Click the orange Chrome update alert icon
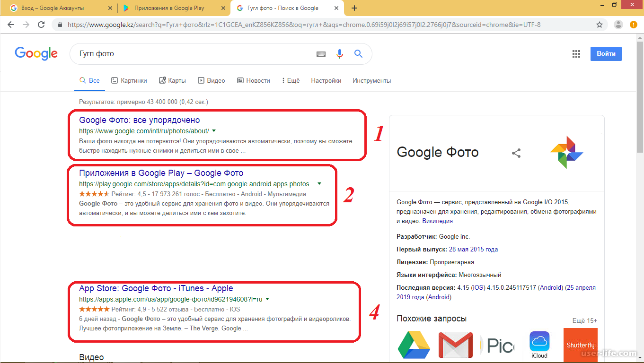Image resolution: width=644 pixels, height=363 pixels. [634, 25]
